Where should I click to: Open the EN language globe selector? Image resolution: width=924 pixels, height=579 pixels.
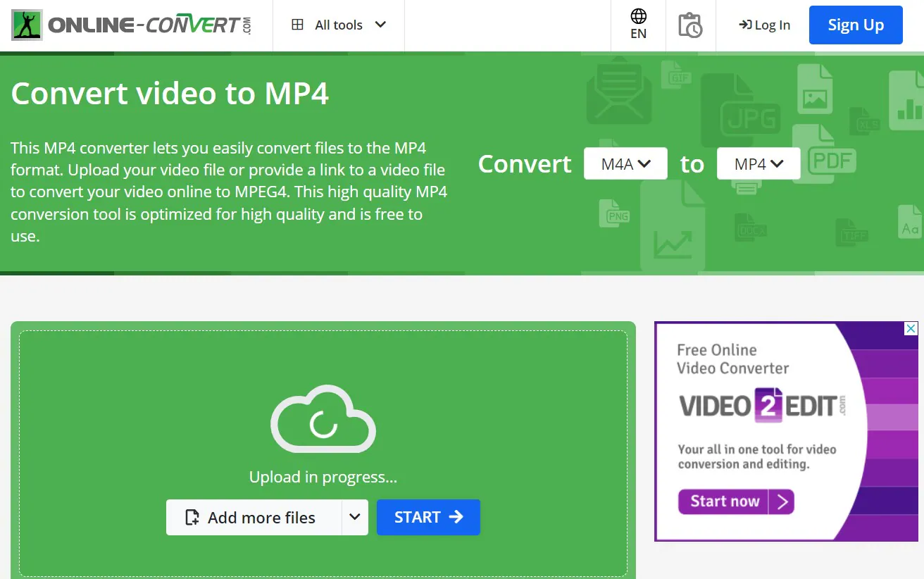pos(639,25)
